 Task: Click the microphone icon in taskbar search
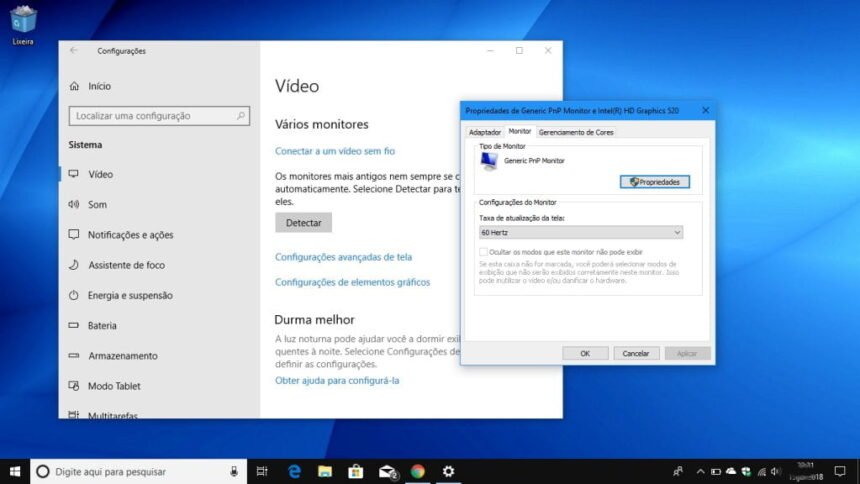(x=234, y=471)
